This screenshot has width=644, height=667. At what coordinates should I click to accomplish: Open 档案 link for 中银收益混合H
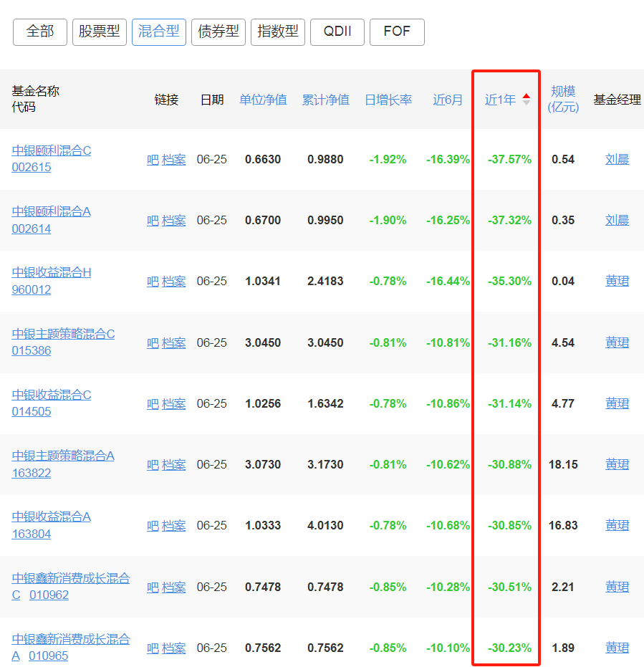pyautogui.click(x=174, y=281)
